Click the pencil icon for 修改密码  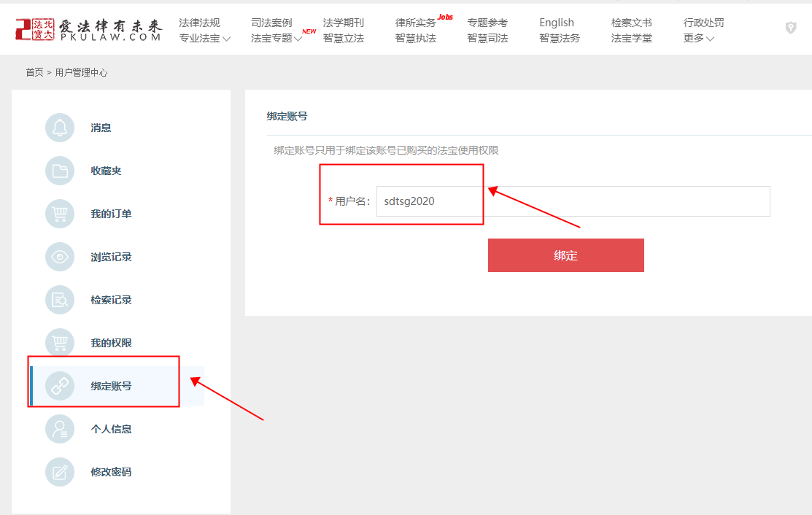pos(60,472)
